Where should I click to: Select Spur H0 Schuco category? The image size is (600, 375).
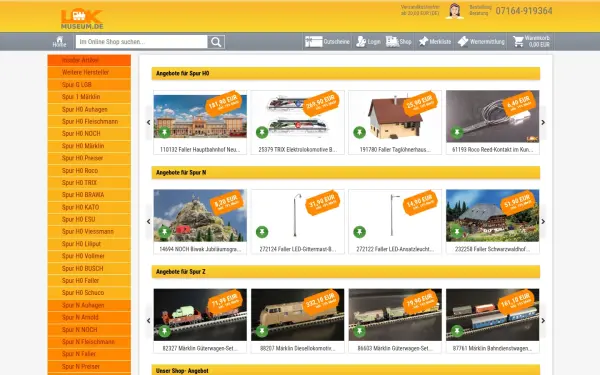(89, 293)
